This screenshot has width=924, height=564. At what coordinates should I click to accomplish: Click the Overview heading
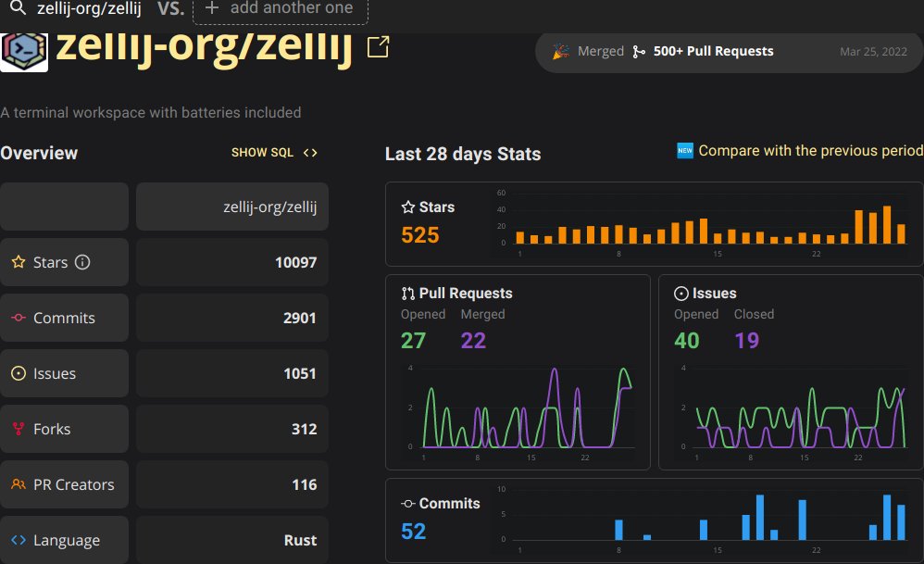point(39,153)
